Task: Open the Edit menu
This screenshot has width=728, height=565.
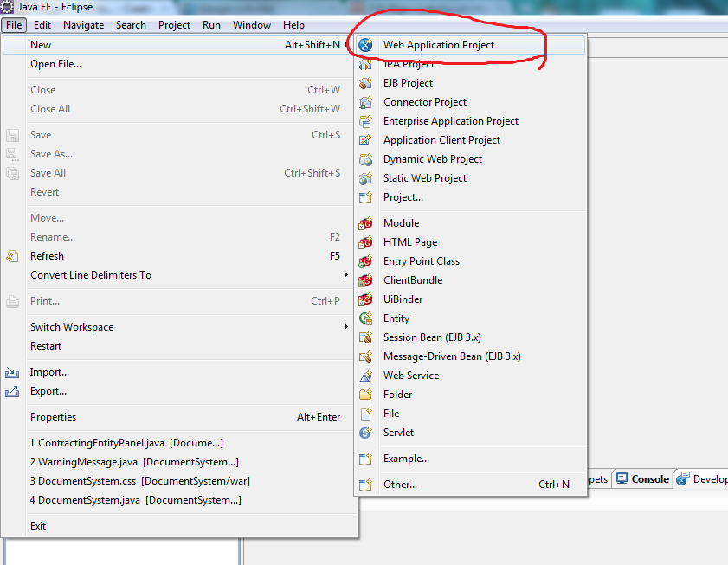Action: (42, 25)
